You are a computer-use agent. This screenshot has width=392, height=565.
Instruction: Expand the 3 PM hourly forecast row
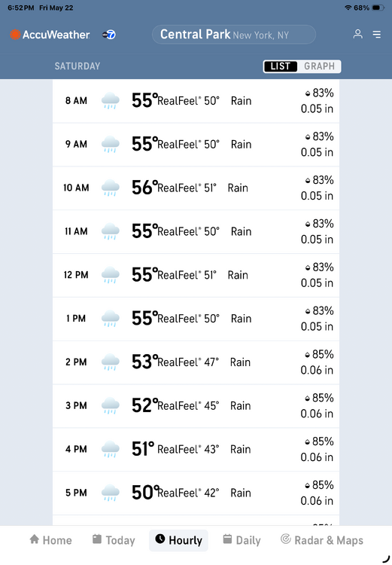tap(196, 406)
